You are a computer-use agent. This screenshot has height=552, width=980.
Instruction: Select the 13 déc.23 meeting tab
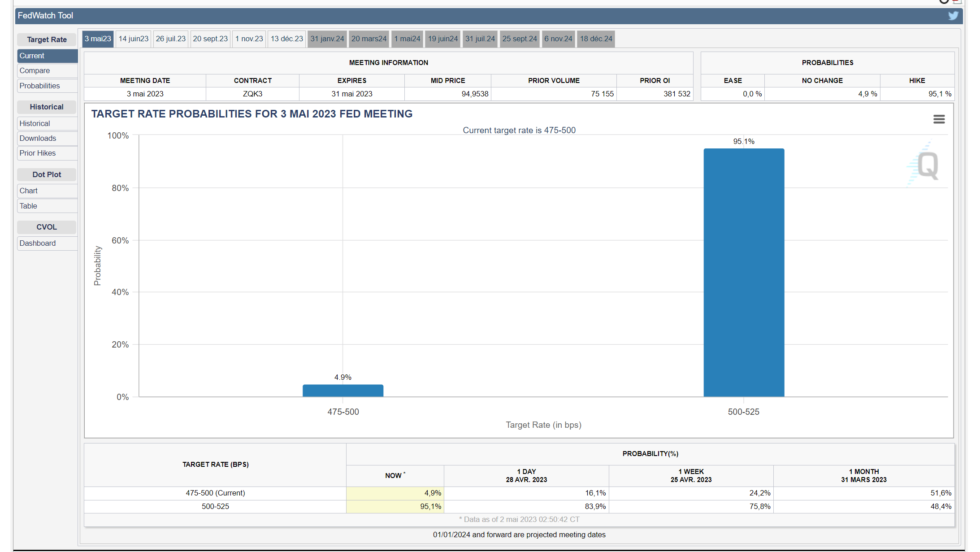286,39
